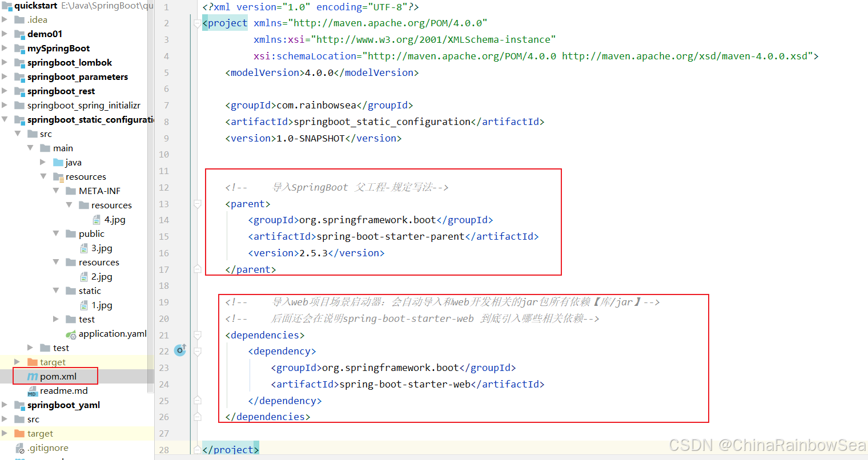The image size is (868, 460).
Task: Collapse the springboot_static_configuration tree node
Action: tap(5, 119)
